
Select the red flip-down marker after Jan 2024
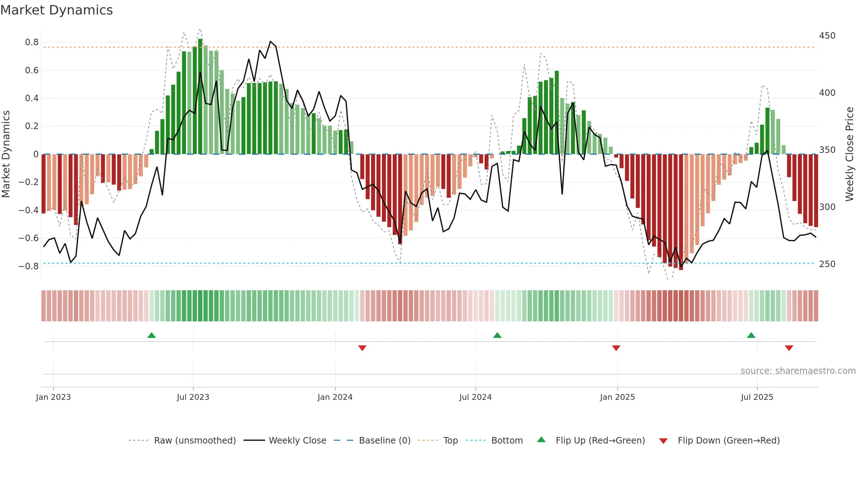(x=362, y=348)
